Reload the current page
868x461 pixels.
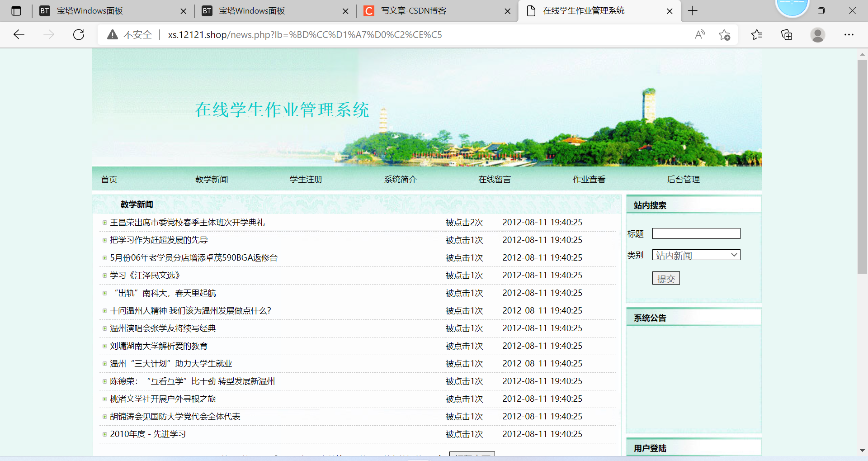pos(79,34)
